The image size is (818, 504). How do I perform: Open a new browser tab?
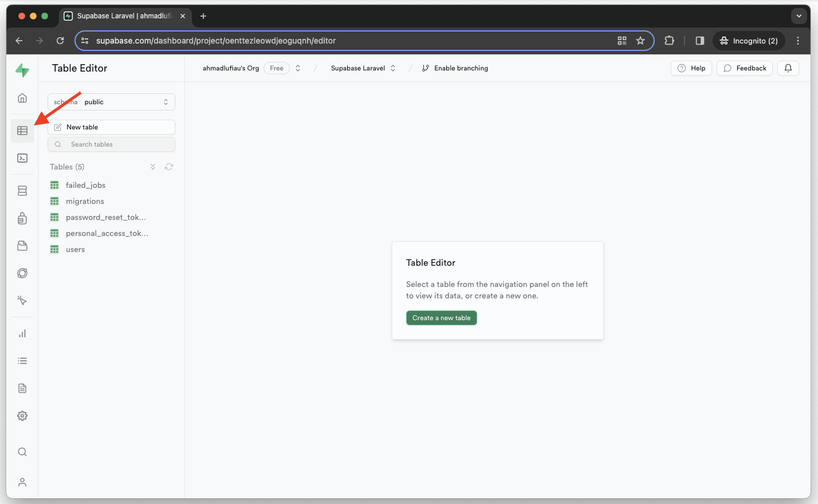tap(203, 16)
